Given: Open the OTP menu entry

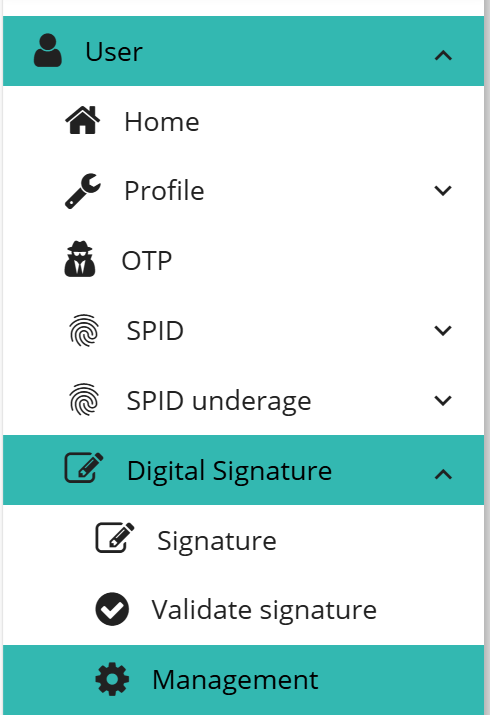Looking at the screenshot, I should [243, 260].
